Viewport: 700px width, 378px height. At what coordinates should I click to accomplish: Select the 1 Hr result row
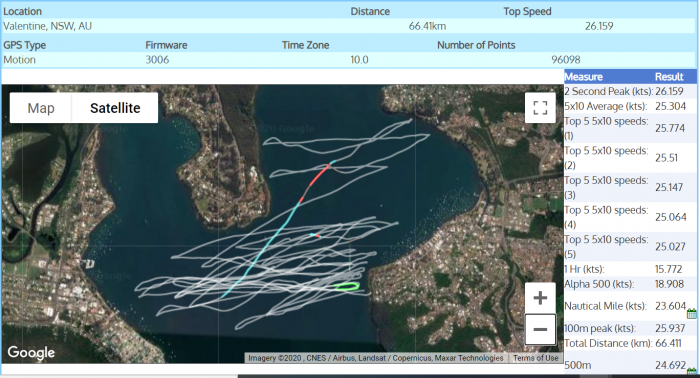point(630,269)
